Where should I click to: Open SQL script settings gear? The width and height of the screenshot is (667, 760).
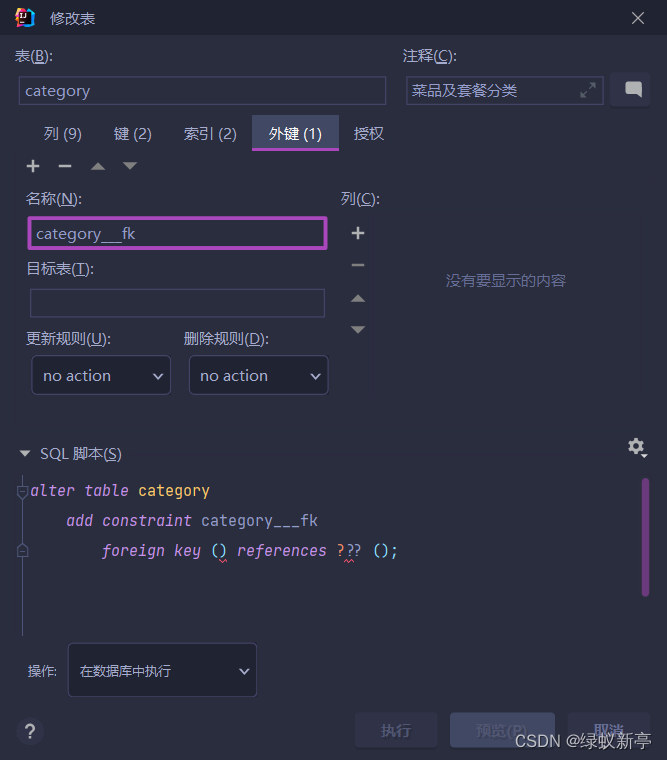tap(637, 447)
